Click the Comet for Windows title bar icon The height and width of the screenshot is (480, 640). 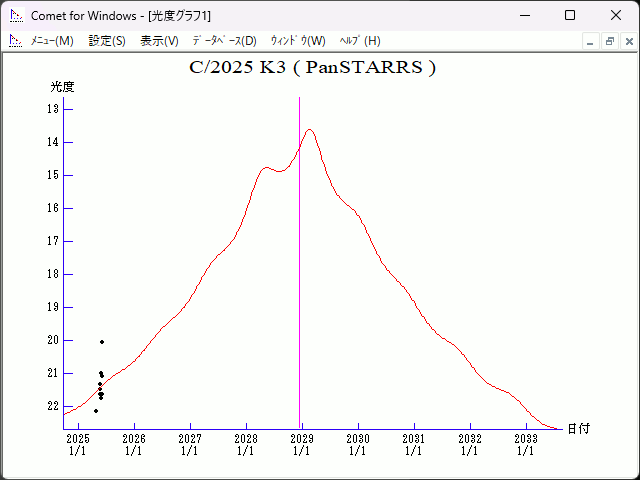16,15
